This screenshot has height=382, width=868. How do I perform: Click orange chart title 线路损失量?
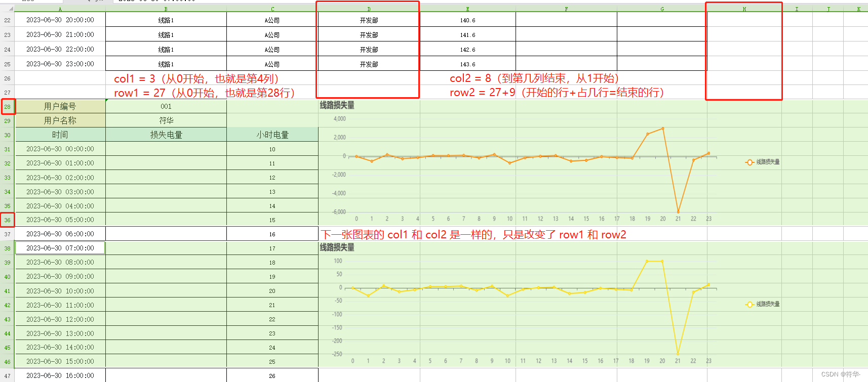(337, 105)
